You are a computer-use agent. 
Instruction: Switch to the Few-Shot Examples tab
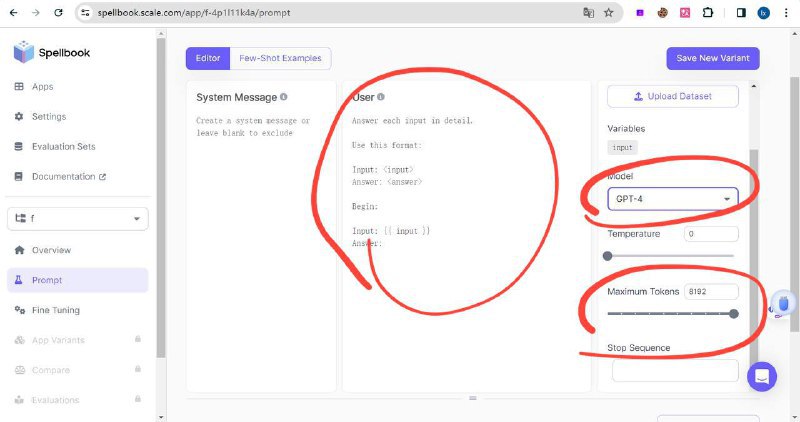(280, 58)
